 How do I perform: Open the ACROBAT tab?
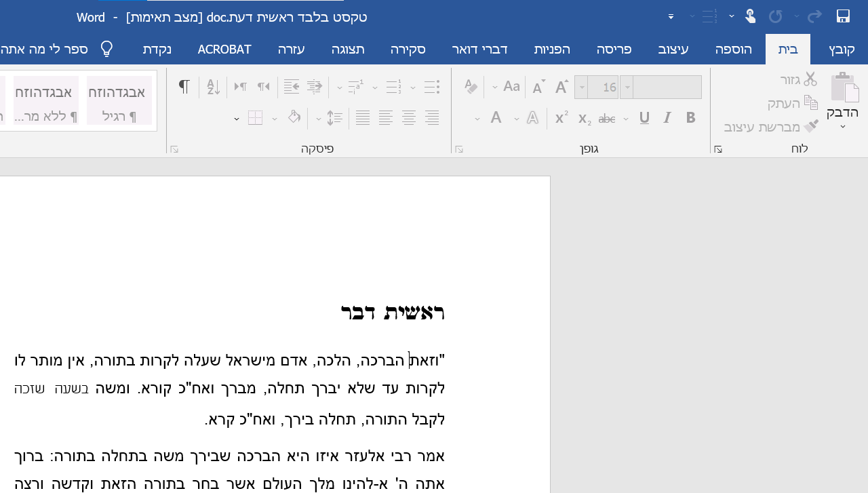pyautogui.click(x=224, y=49)
